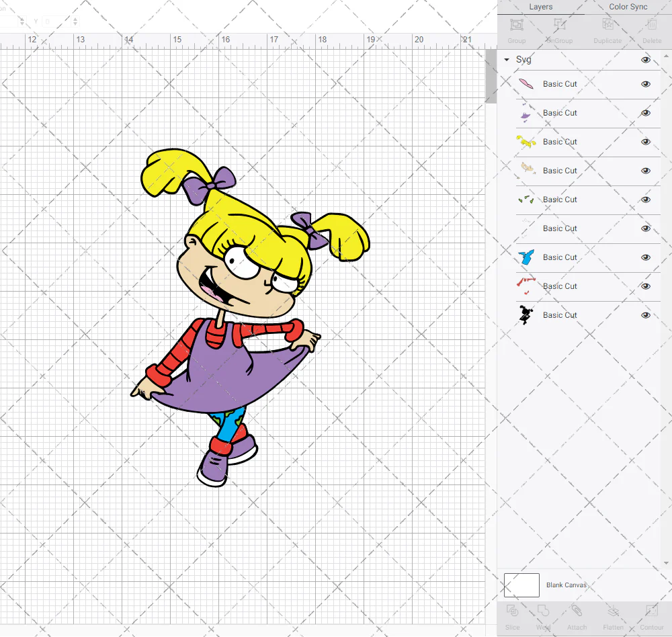The height and width of the screenshot is (637, 672).
Task: Open the Layers tab
Action: [540, 7]
